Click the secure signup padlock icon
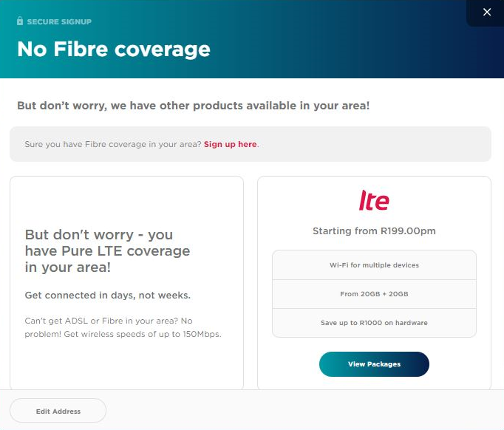This screenshot has height=430, width=504. pyautogui.click(x=21, y=21)
